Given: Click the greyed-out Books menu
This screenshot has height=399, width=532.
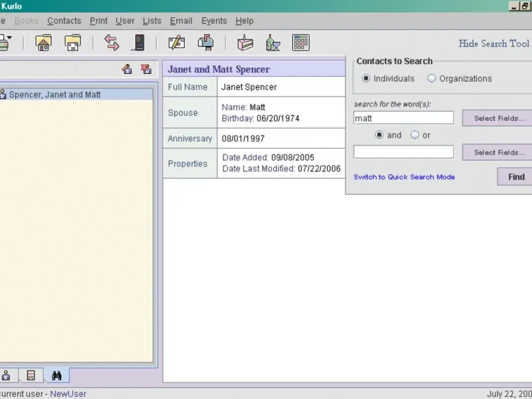Looking at the screenshot, I should 27,21.
